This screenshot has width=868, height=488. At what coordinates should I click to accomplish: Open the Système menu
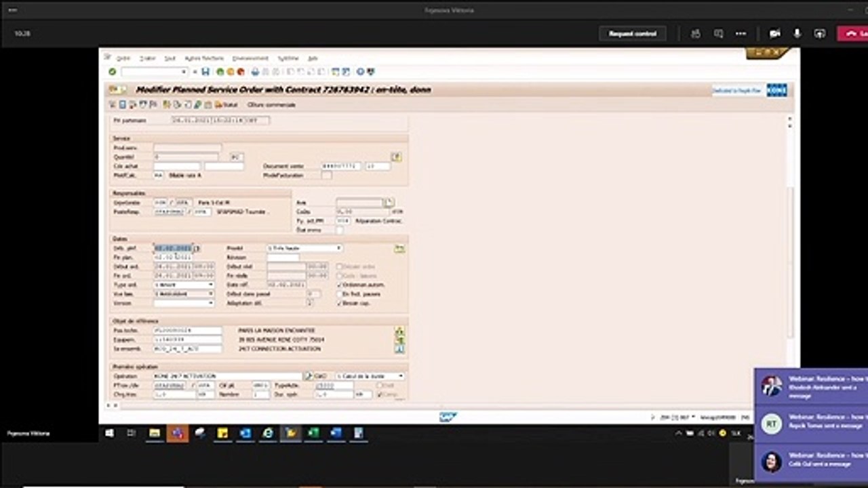(288, 58)
